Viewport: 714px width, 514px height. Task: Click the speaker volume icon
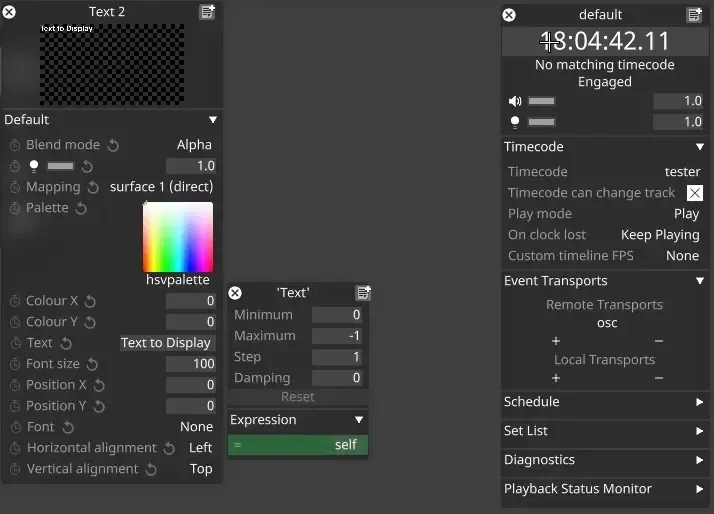point(515,102)
